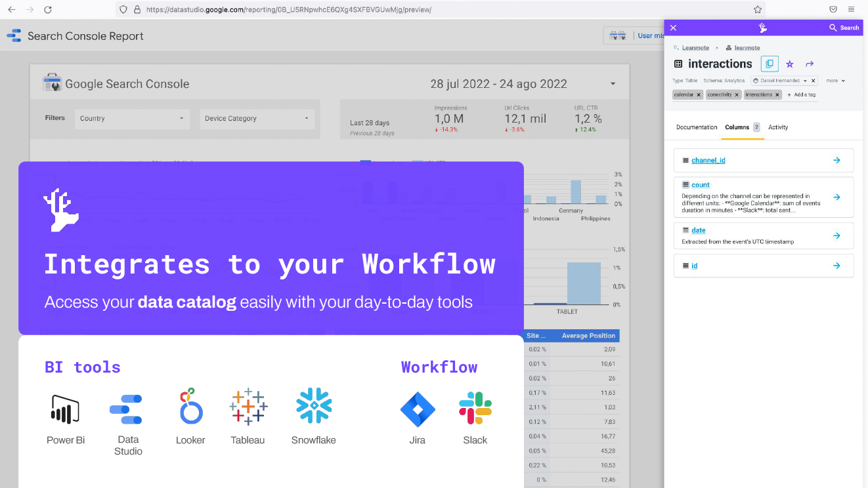
Task: Favorite the interactions table with star
Action: tap(790, 64)
